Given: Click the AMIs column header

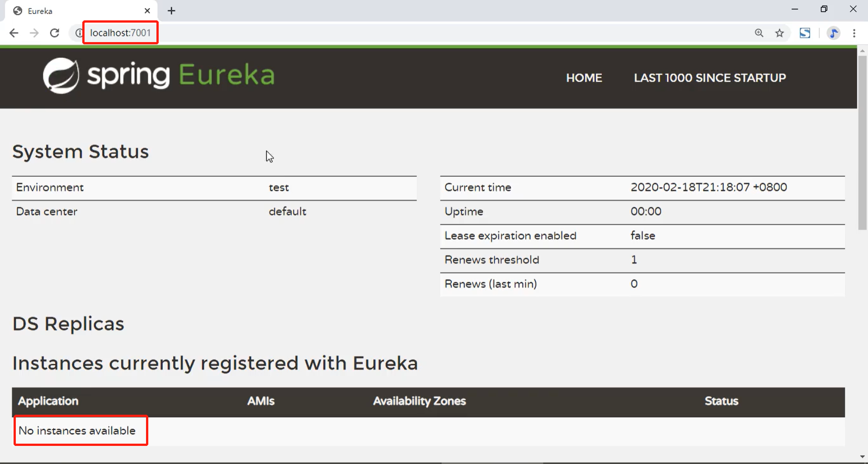Looking at the screenshot, I should point(261,401).
